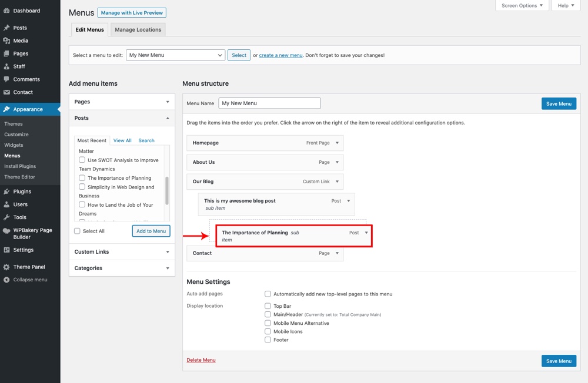This screenshot has height=383, width=588.
Task: Open Widgets in the Appearance submenu
Action: 14,145
